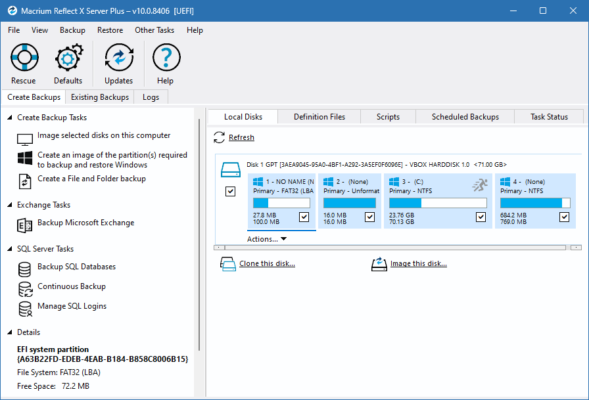This screenshot has height=400, width=589.
Task: Click the Windows logo icon for Windows partition image
Action: tap(25, 158)
